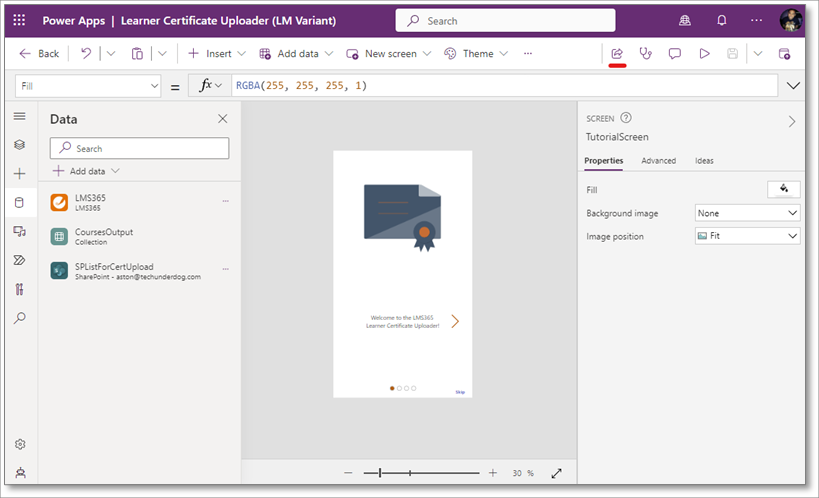Switch to the Ideas tab

704,161
